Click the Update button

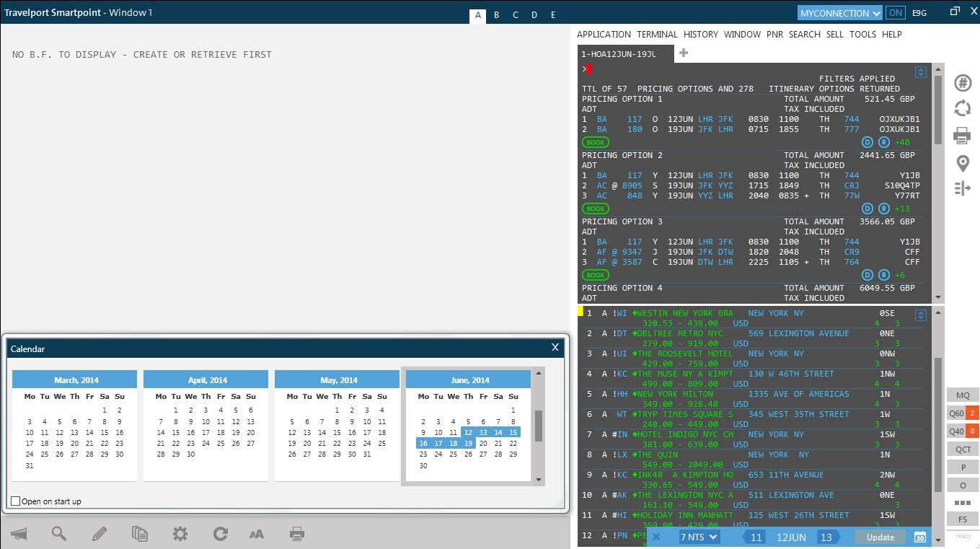[880, 537]
